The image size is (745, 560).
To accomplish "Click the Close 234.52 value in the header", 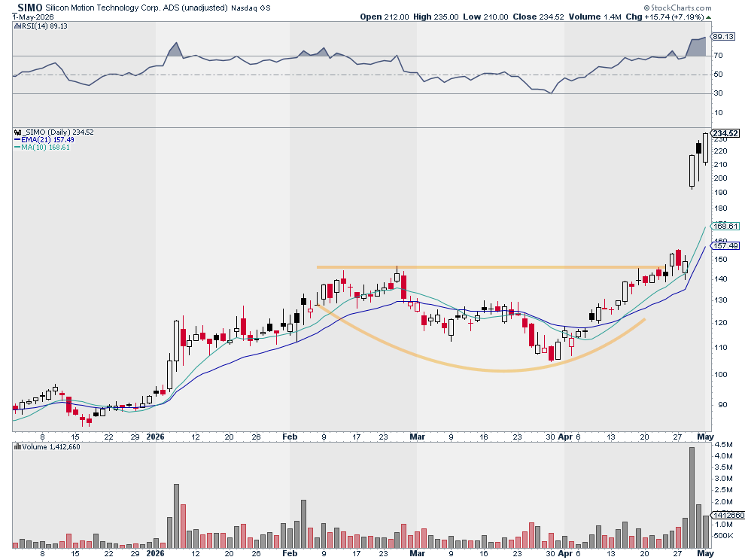I will pos(538,17).
